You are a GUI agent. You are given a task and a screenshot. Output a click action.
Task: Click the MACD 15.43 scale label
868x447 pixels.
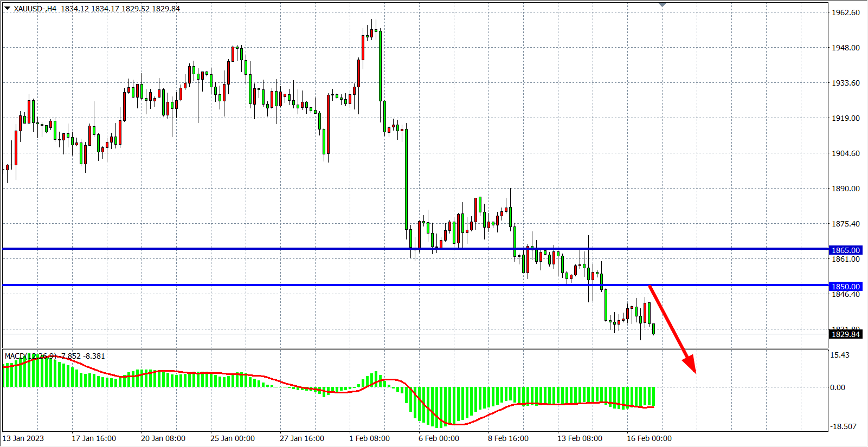840,355
